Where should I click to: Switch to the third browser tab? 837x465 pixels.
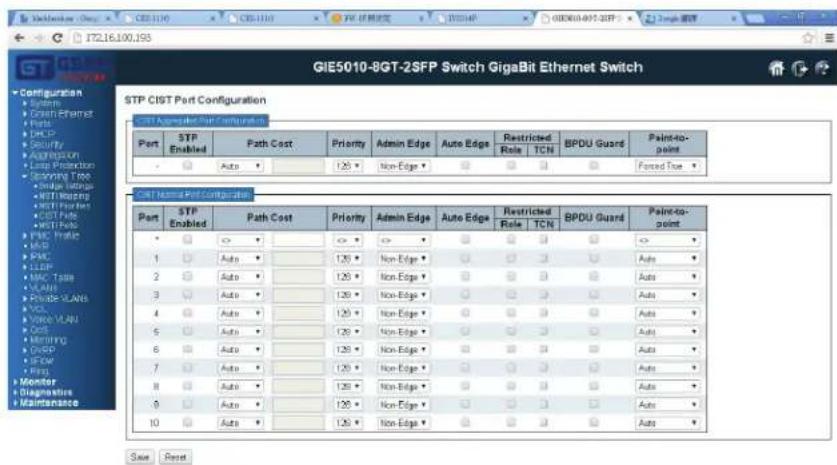(272, 18)
